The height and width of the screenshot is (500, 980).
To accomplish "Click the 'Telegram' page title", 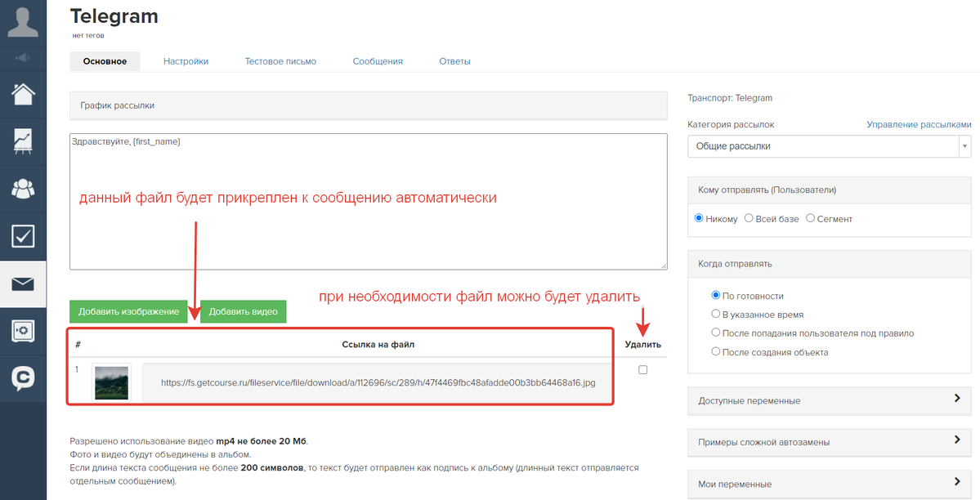I will [x=114, y=16].
